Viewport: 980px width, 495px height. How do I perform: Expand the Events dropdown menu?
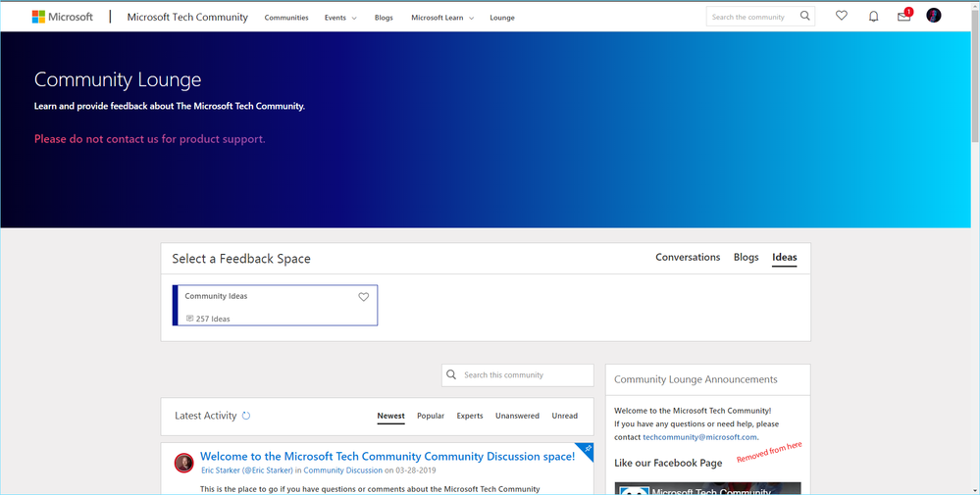(340, 18)
